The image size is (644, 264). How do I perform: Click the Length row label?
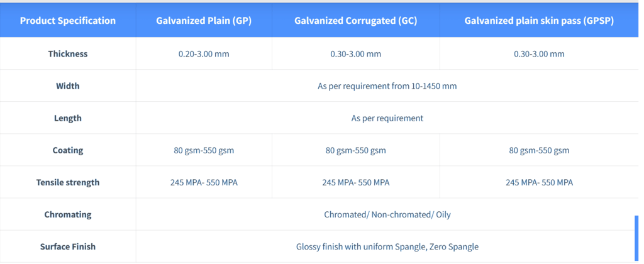[68, 118]
